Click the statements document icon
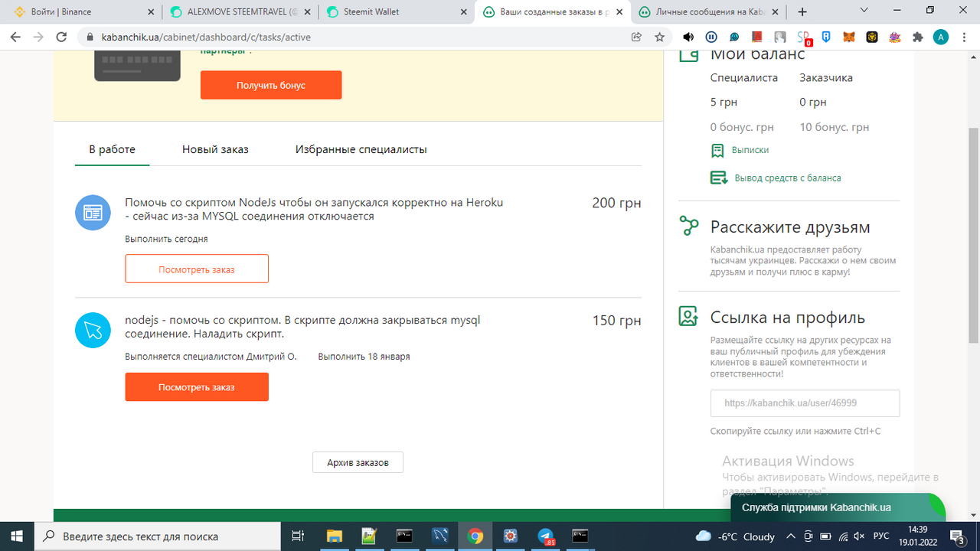980x551 pixels. pos(717,150)
